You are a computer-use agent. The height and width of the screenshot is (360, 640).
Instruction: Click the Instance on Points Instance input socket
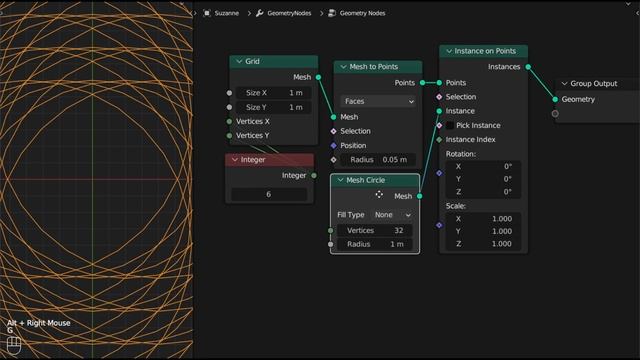coord(439,111)
